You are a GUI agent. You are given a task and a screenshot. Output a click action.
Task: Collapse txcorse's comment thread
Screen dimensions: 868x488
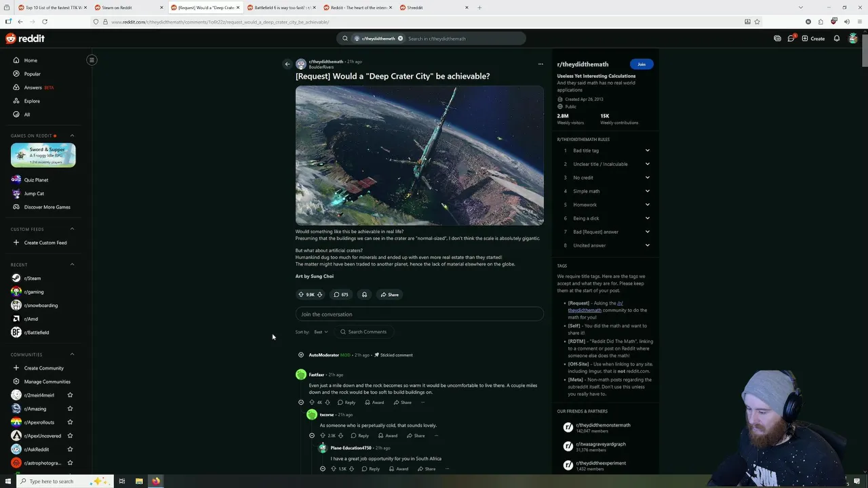click(x=312, y=436)
